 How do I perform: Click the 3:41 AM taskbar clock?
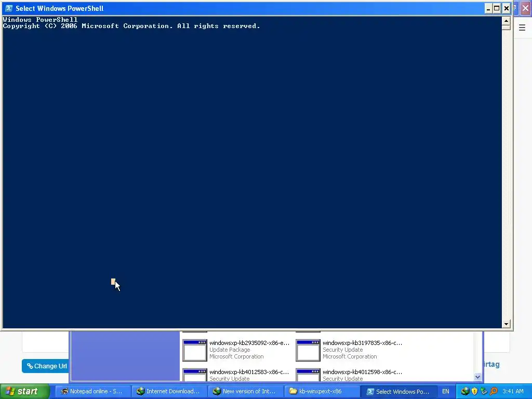coord(513,392)
